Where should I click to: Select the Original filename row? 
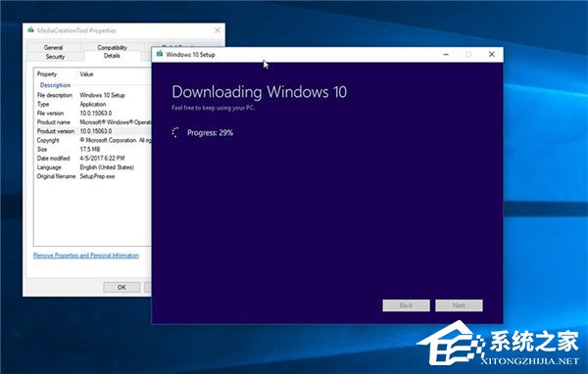93,176
